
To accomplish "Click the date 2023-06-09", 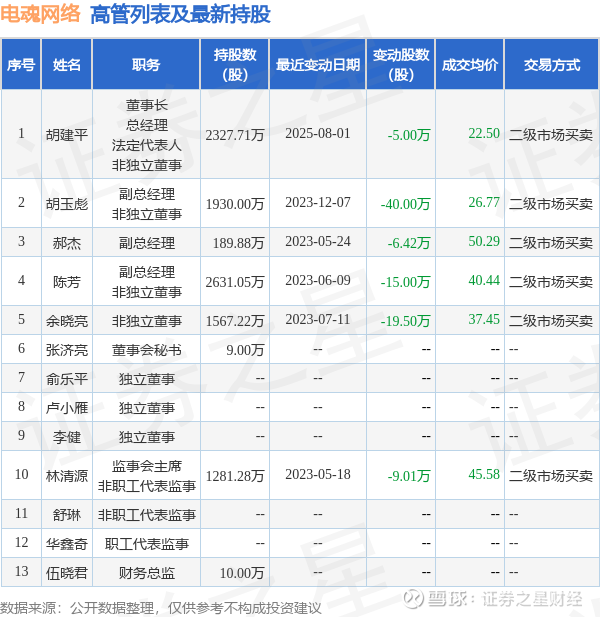I will (318, 280).
